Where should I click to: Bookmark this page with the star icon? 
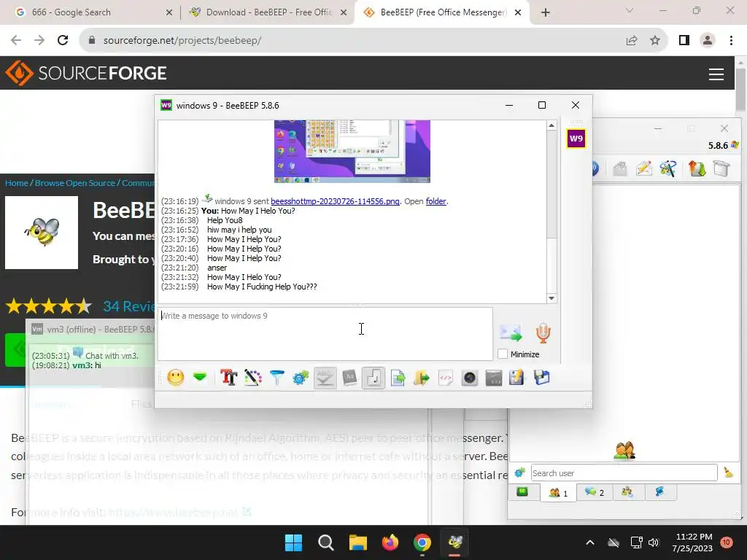pyautogui.click(x=655, y=41)
